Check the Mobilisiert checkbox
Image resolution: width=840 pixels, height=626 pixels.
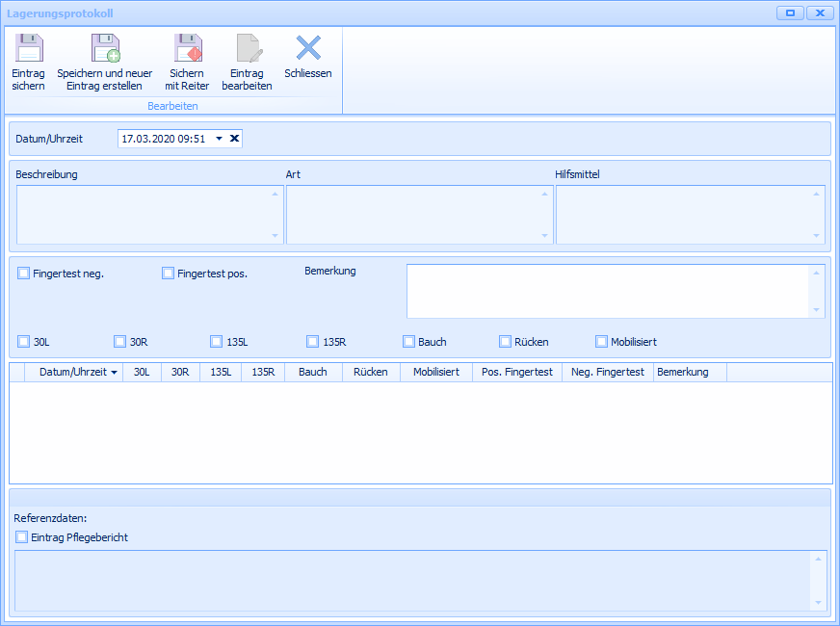[x=601, y=341]
